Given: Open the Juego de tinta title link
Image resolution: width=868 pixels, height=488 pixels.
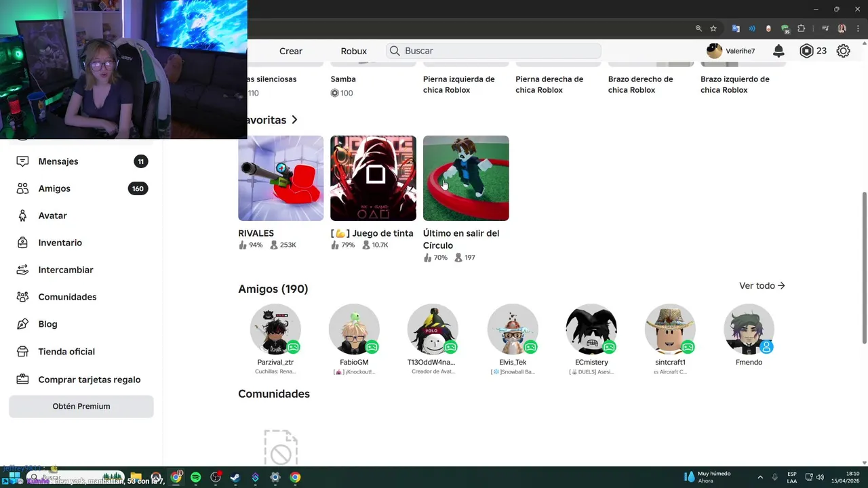Looking at the screenshot, I should [x=372, y=233].
